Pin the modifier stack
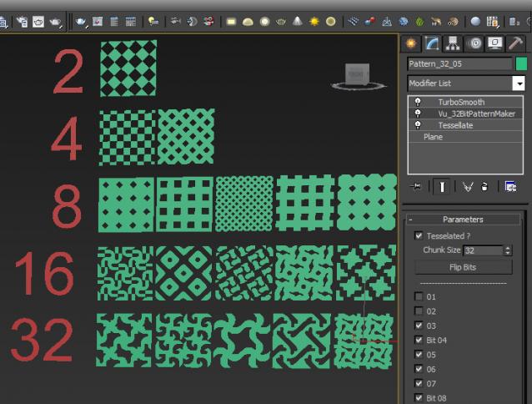This screenshot has height=404, width=532. (x=416, y=186)
